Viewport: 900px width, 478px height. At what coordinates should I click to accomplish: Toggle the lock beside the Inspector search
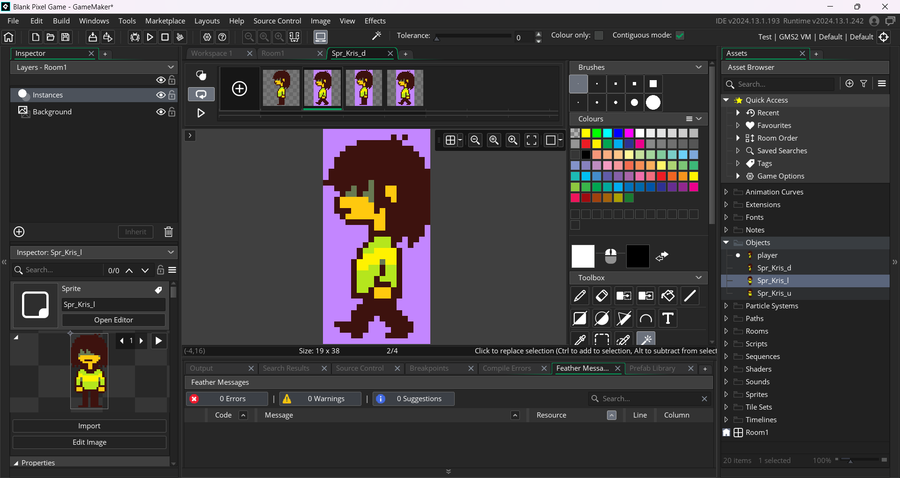point(160,270)
